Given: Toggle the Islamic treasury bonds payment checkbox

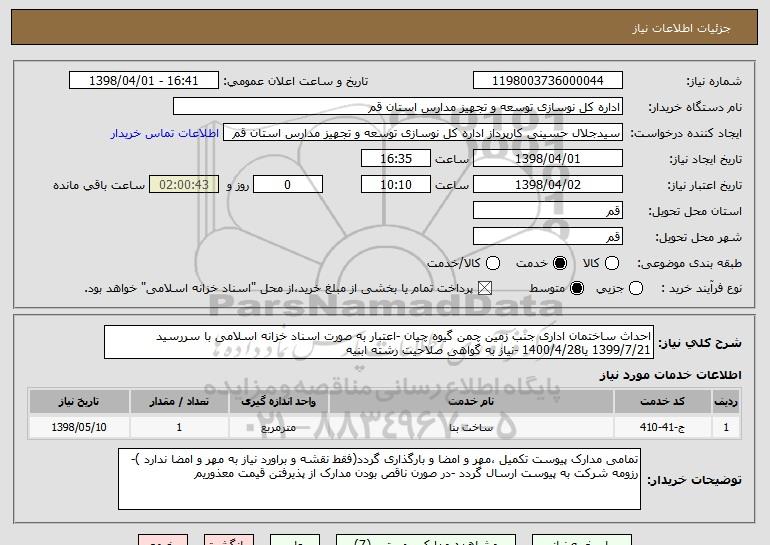Looking at the screenshot, I should (485, 288).
